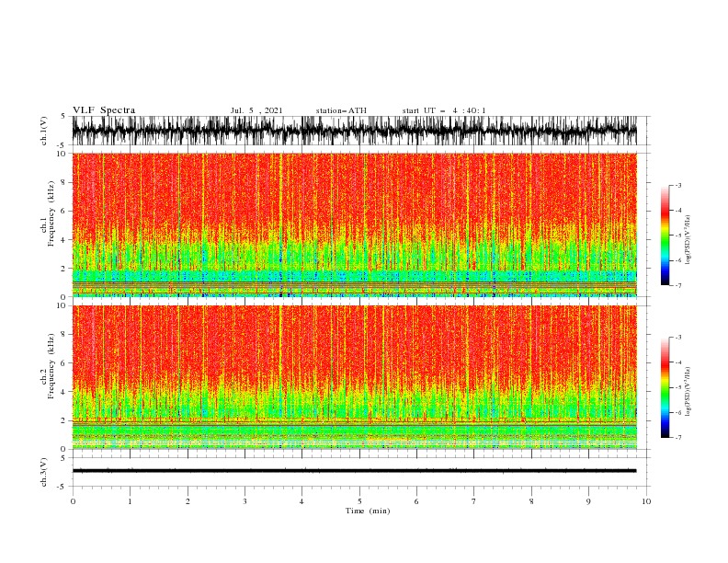Screen dimensions: 728x563
Task: Click the ch.1(V) axis tick "5"
Action: point(64,116)
